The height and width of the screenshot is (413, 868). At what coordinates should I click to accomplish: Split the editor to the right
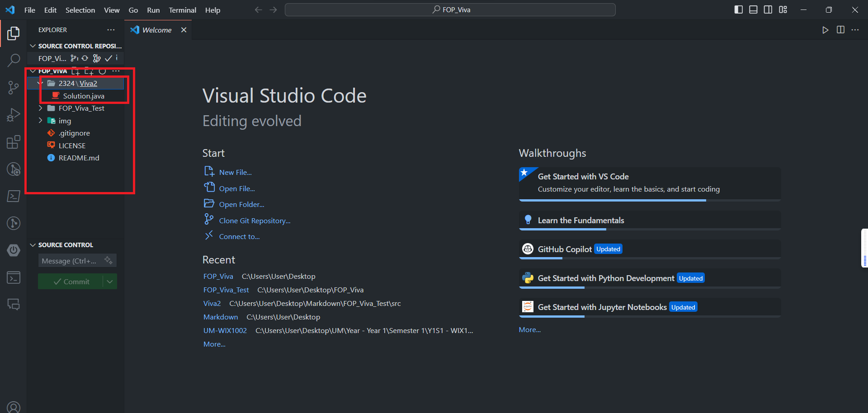point(840,30)
